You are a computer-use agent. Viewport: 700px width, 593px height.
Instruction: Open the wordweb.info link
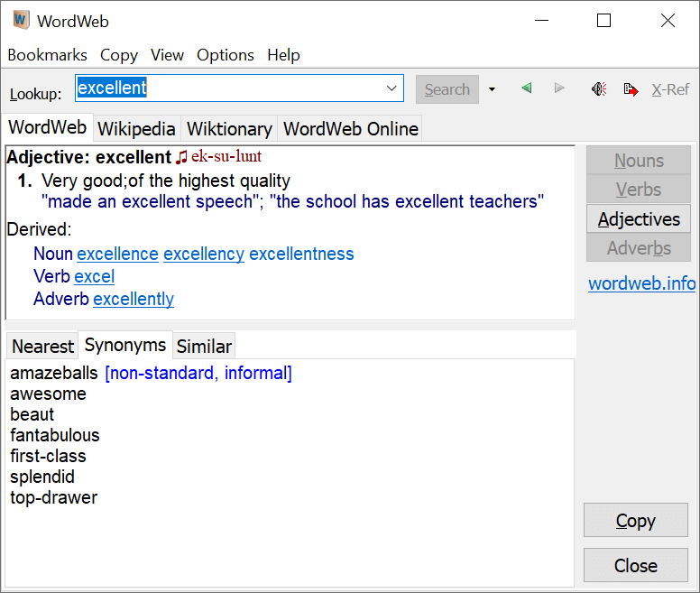point(642,283)
